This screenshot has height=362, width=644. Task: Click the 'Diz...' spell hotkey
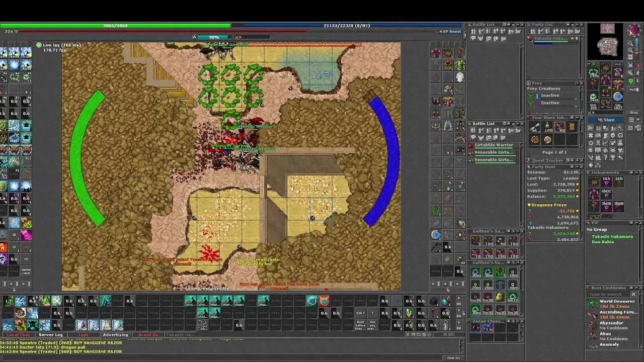point(191,301)
